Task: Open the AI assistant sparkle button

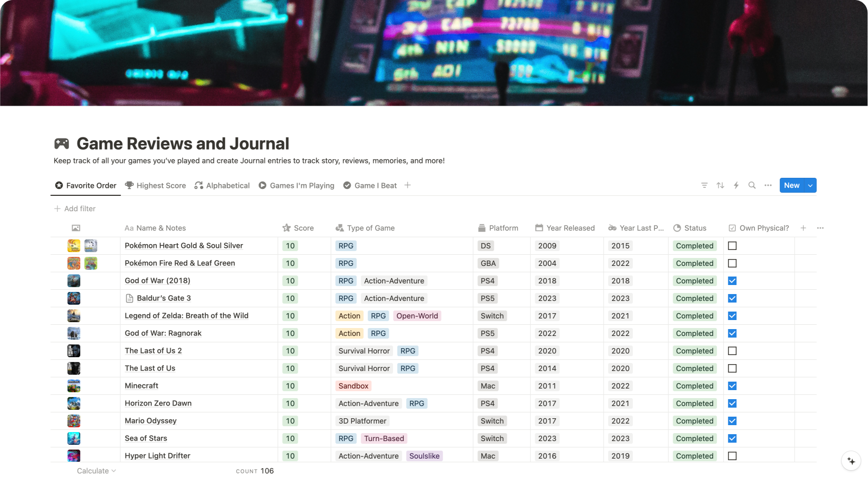Action: tap(851, 461)
